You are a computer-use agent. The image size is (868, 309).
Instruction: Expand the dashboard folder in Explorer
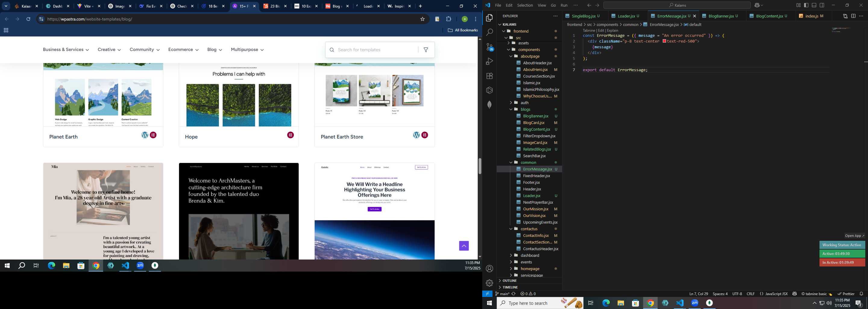click(x=530, y=255)
